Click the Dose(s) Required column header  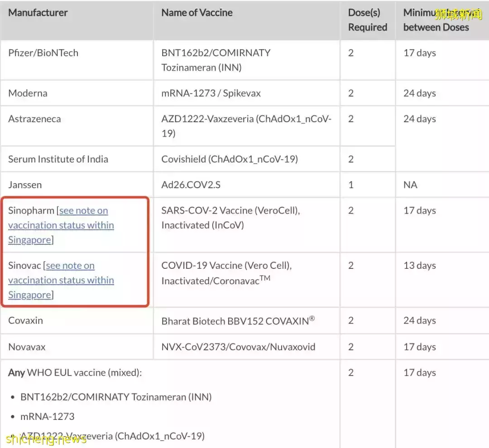click(x=367, y=20)
